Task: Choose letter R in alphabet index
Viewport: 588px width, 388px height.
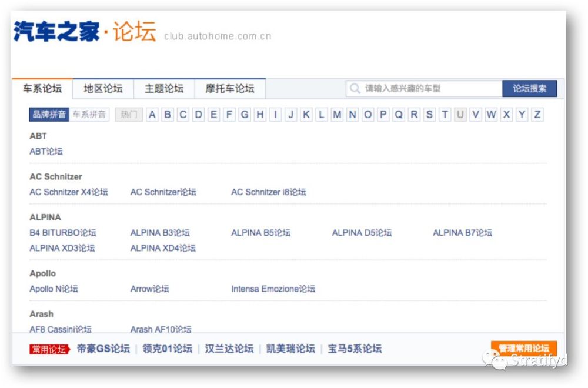Action: click(x=414, y=114)
